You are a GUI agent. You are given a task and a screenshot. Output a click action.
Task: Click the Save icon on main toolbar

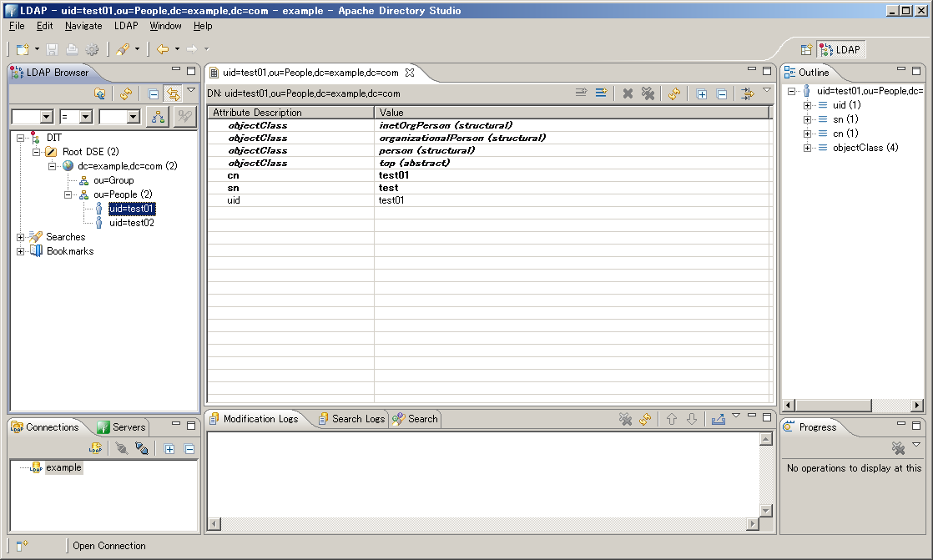[52, 48]
